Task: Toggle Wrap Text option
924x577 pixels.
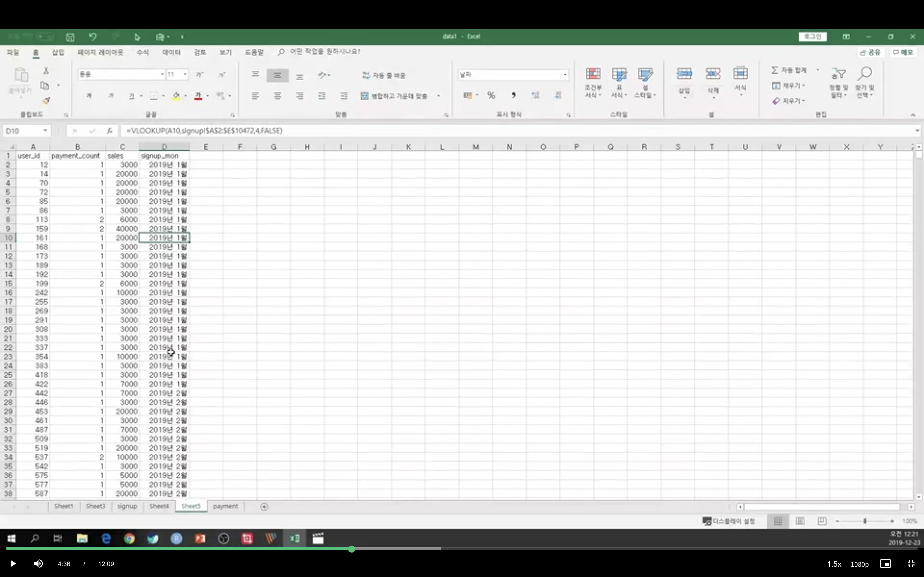Action: click(x=384, y=75)
